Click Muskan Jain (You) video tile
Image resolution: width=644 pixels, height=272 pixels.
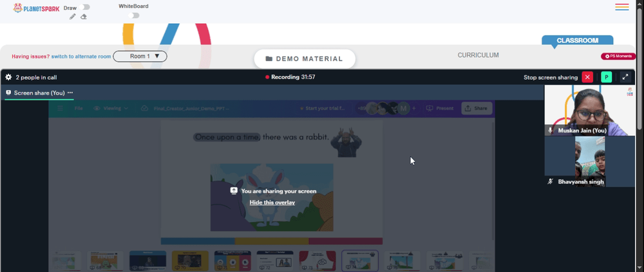point(590,111)
